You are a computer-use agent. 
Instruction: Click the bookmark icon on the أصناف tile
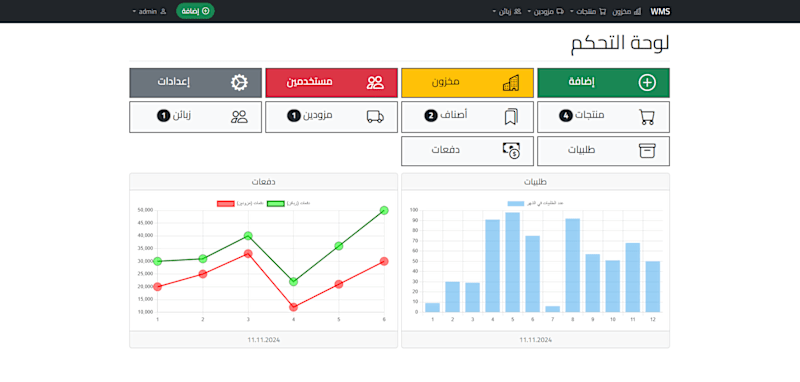(511, 117)
